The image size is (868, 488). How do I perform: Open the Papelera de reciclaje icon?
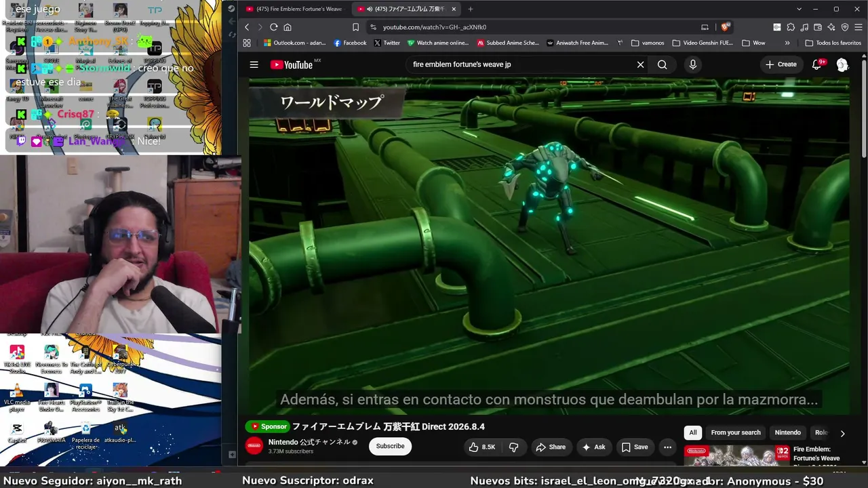tap(85, 435)
